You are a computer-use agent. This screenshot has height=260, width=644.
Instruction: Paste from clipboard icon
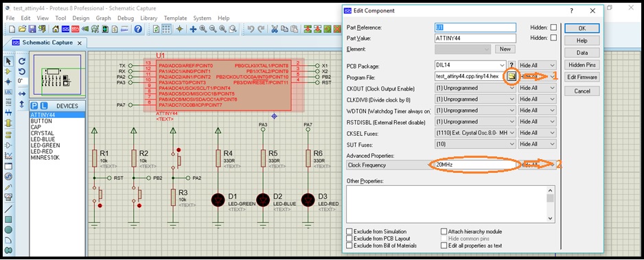[x=294, y=29]
